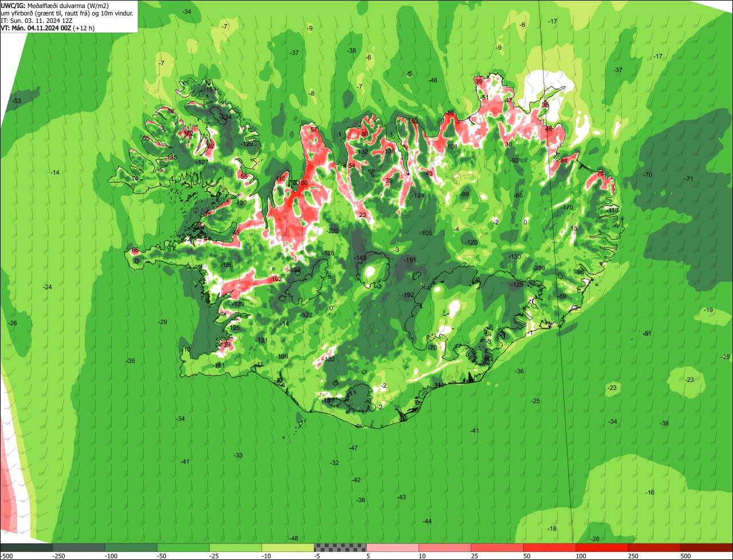The image size is (733, 560).
Task: Click the map value '-65'
Action: 518,195
